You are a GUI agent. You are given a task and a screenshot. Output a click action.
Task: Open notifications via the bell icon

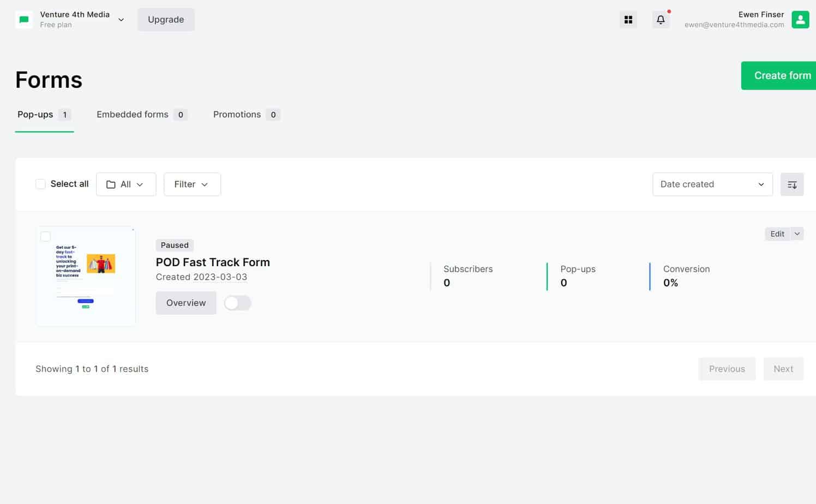pos(661,19)
